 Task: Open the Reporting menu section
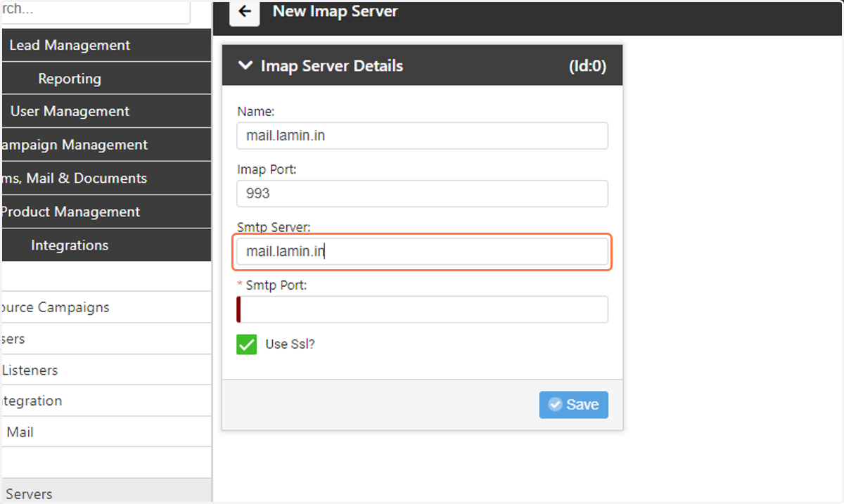105,79
